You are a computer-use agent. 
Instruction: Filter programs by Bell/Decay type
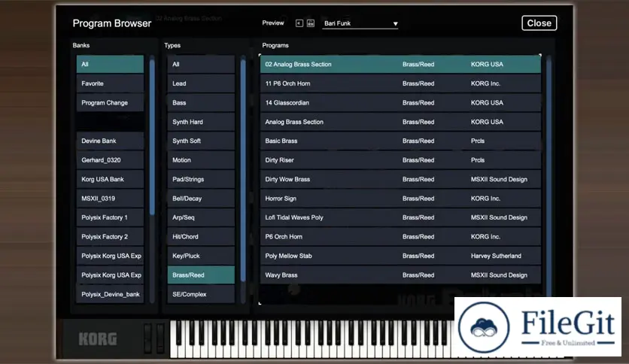pos(201,199)
